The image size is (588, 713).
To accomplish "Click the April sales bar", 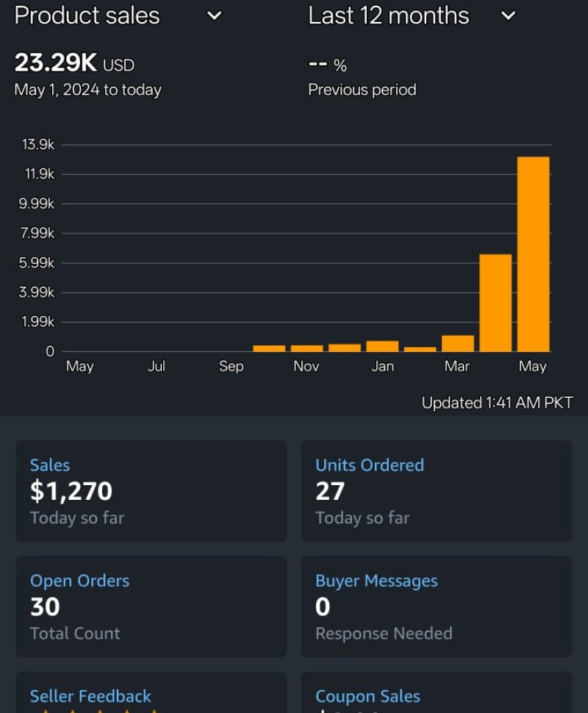I will click(x=495, y=302).
